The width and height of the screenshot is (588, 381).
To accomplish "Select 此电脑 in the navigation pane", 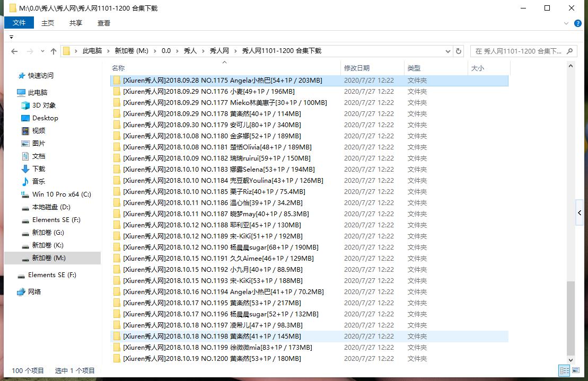I will point(32,93).
